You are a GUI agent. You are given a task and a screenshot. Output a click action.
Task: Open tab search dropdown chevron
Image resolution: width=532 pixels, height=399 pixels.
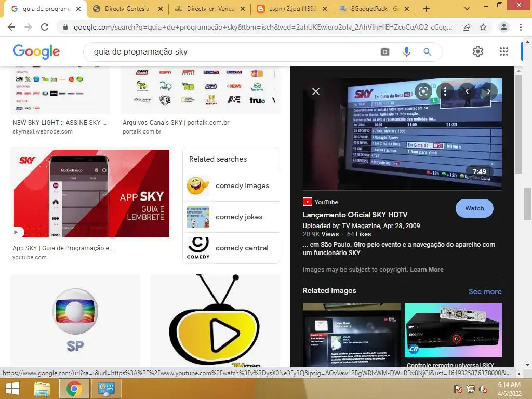coord(467,9)
